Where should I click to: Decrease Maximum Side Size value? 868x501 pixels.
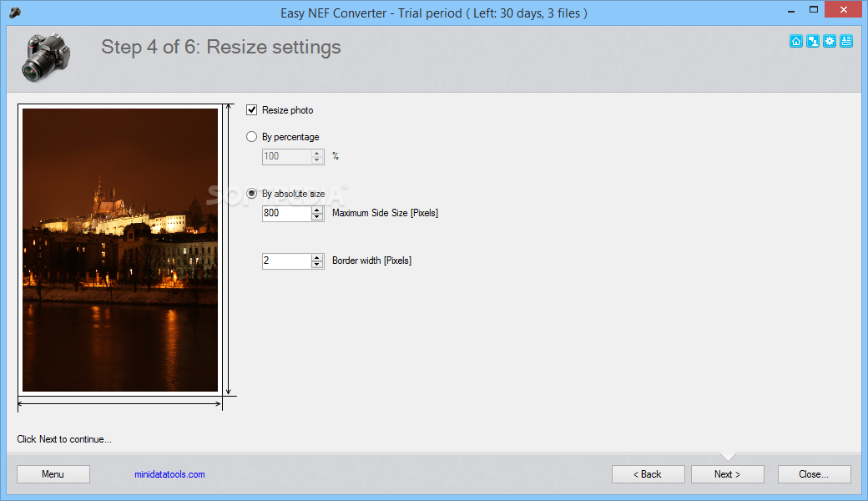316,217
